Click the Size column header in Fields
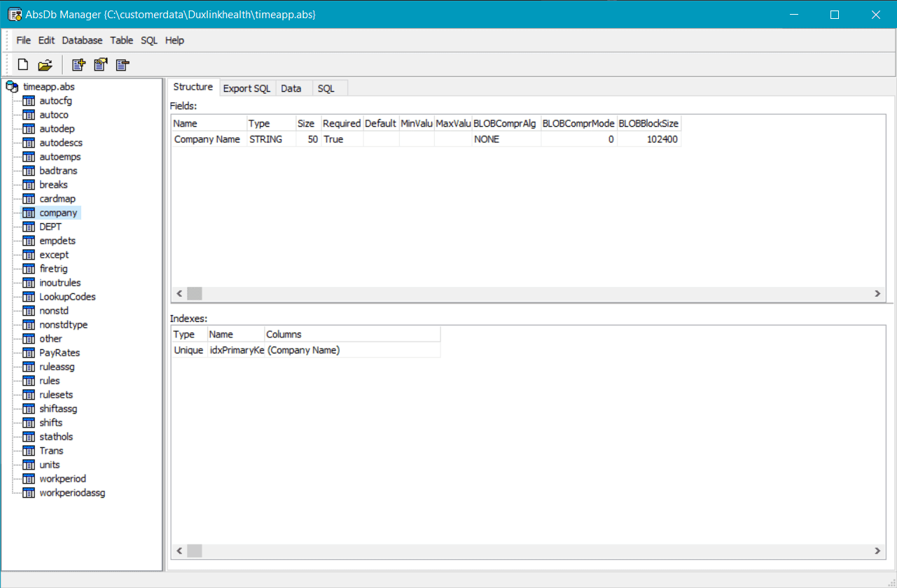The width and height of the screenshot is (897, 588). (x=307, y=124)
